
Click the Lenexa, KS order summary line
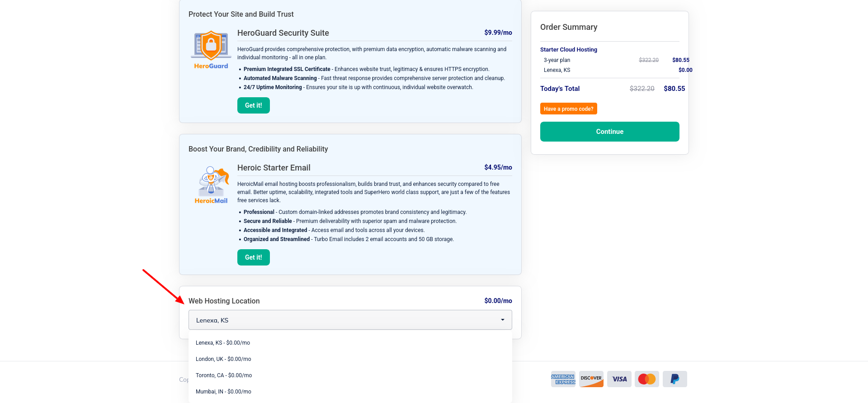pos(557,70)
